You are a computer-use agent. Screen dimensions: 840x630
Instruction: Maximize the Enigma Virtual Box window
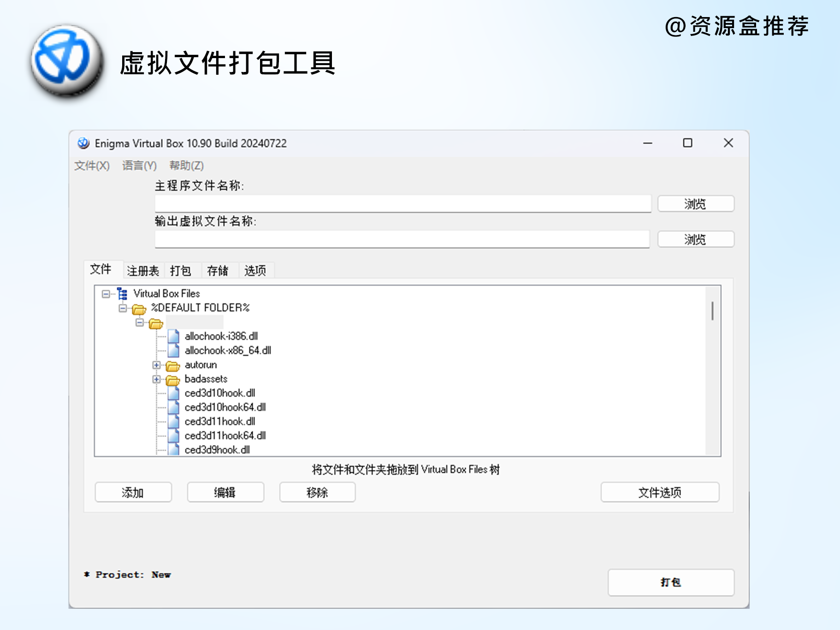(x=688, y=143)
